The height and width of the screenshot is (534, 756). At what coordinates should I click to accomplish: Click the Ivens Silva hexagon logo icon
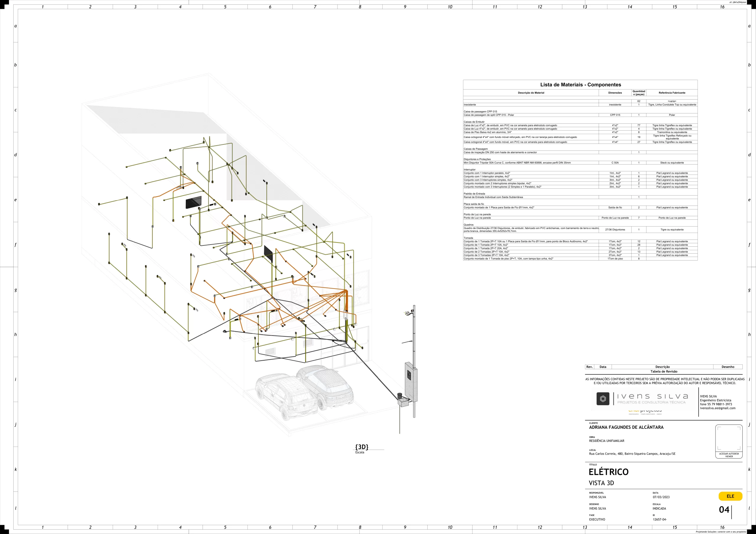[x=602, y=399]
